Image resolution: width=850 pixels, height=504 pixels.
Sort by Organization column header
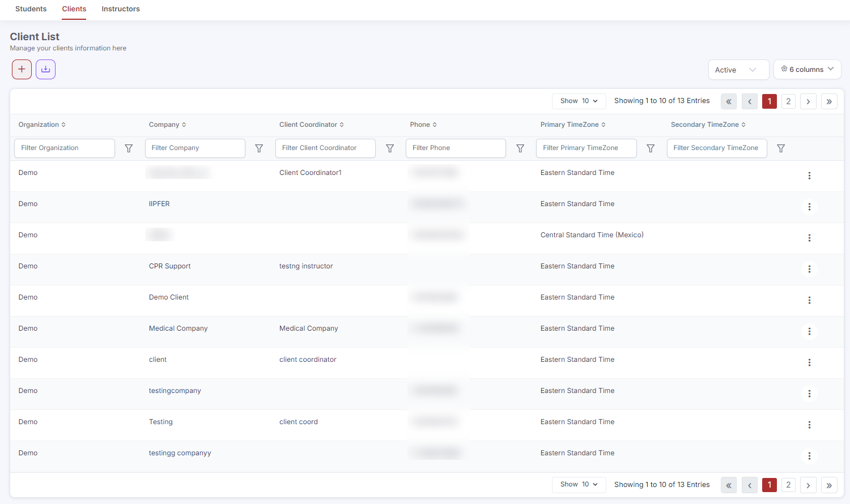pyautogui.click(x=42, y=125)
